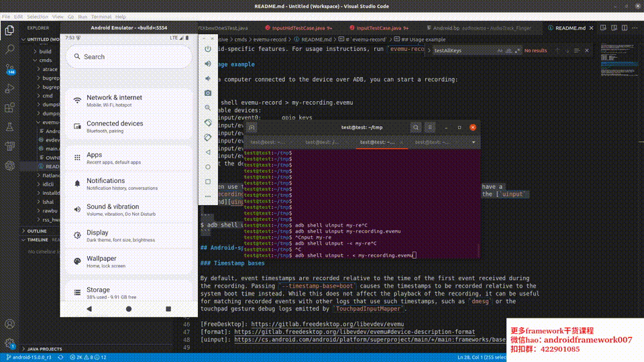
Task: Click README.md in the breadcrumb
Action: click(x=316, y=40)
